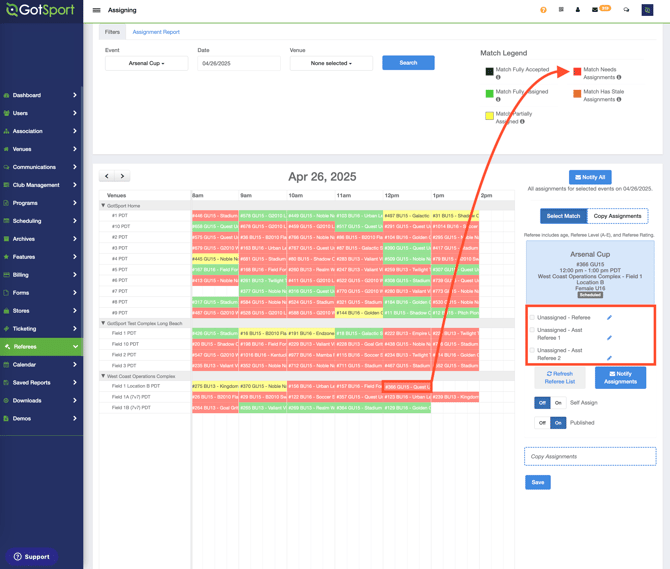Viewport: 670px width, 569px height.
Task: Expand the Association sidebar chevron
Action: [75, 131]
